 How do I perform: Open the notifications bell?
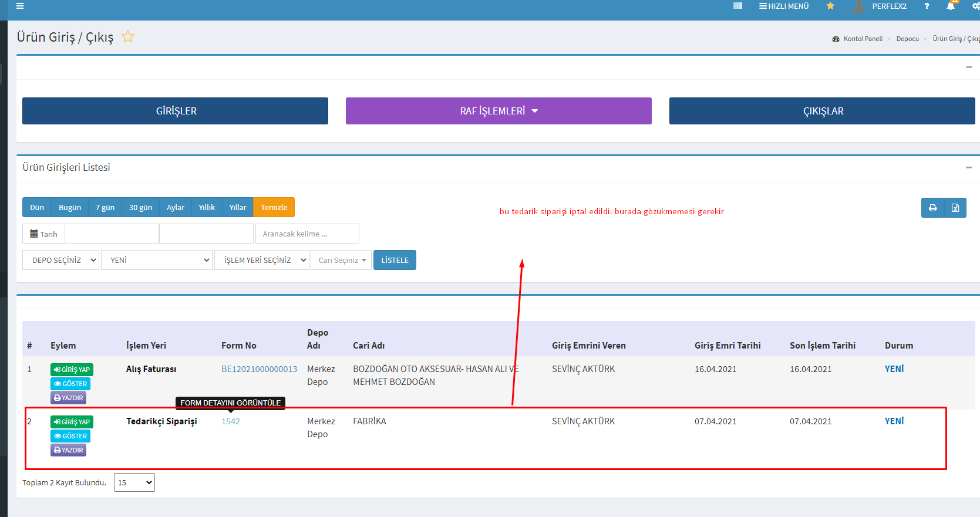951,6
